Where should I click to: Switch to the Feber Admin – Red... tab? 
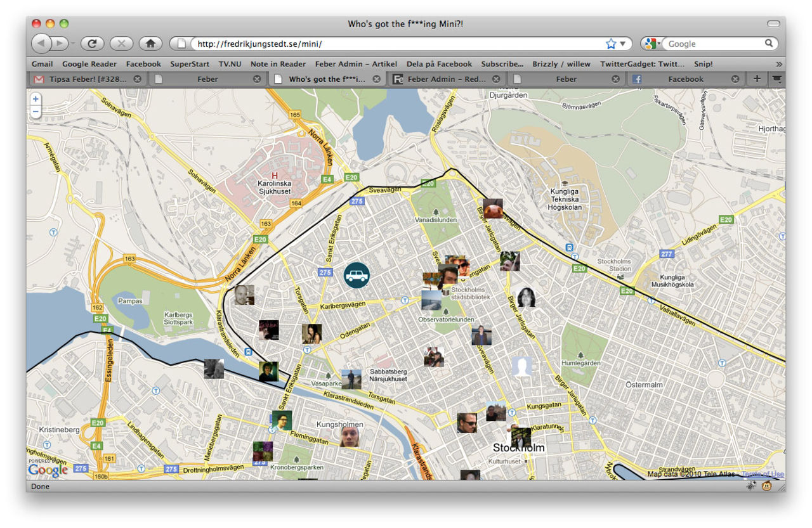447,79
